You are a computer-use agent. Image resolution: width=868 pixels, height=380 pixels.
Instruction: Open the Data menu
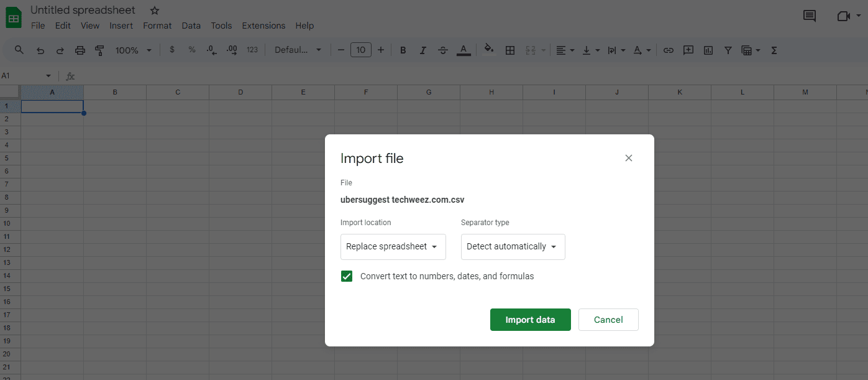coord(191,25)
